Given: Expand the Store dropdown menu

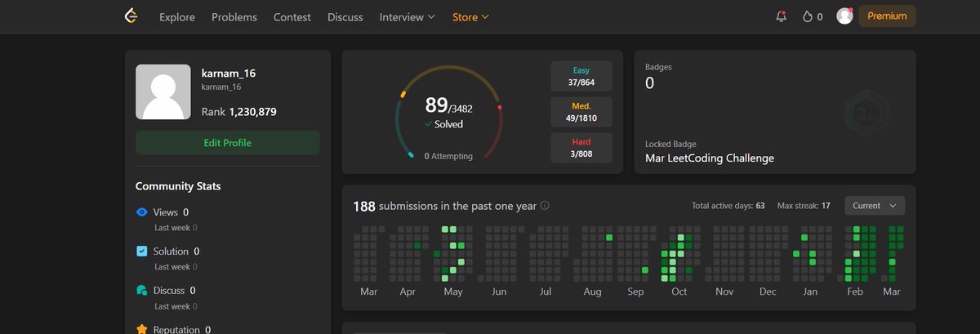Looking at the screenshot, I should pyautogui.click(x=470, y=16).
